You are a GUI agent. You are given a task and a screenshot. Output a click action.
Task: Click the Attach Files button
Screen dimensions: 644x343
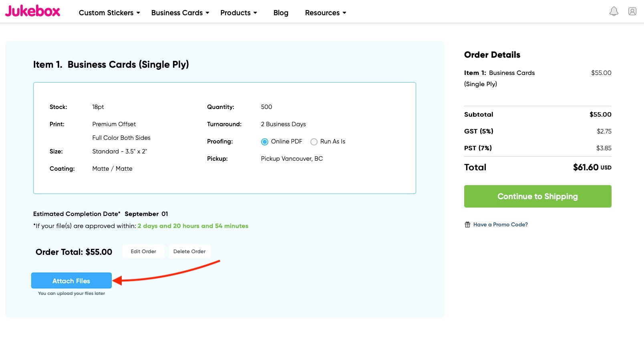pyautogui.click(x=71, y=280)
